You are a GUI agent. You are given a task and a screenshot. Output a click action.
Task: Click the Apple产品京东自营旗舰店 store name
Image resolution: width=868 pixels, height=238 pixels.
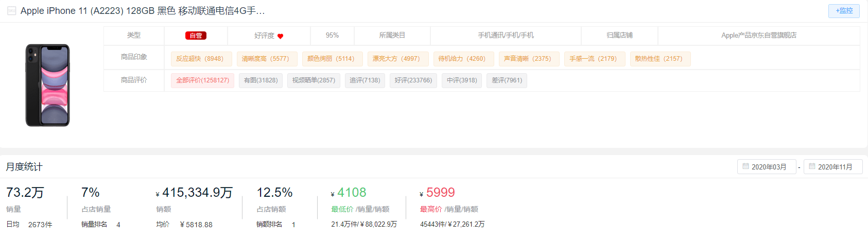tap(759, 36)
